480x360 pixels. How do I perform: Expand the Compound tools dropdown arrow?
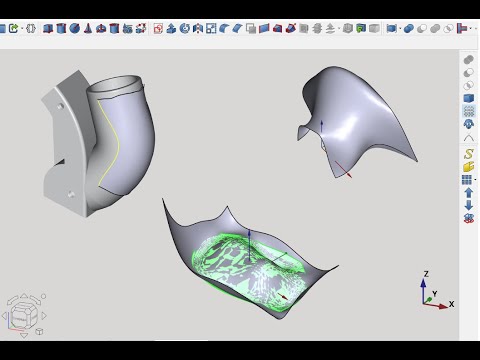pos(400,29)
